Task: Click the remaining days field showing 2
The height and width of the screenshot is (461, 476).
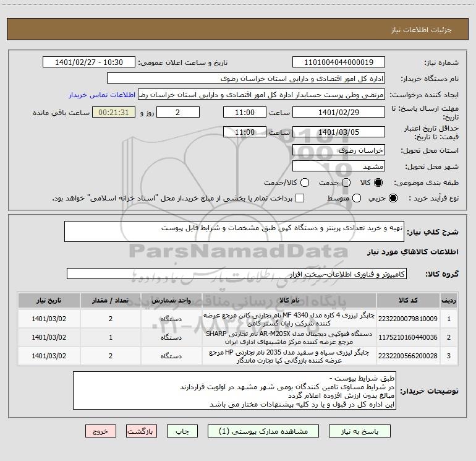Action: click(178, 112)
